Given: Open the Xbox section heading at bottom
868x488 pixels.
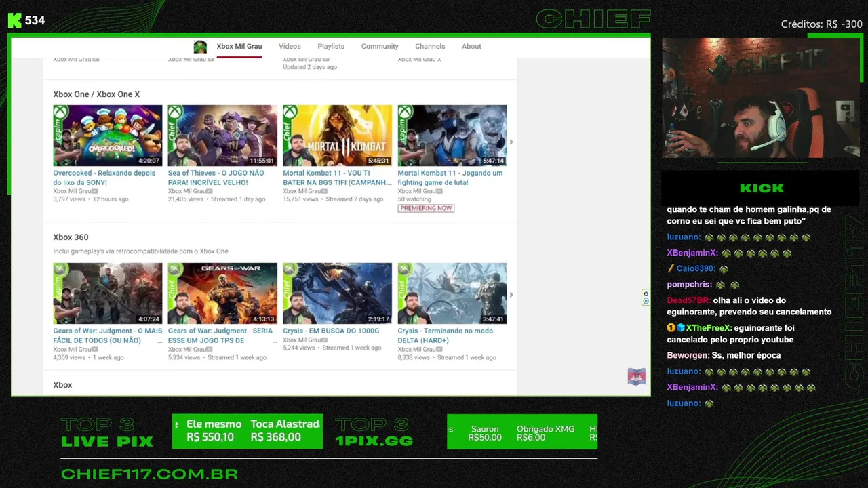Looking at the screenshot, I should click(62, 385).
